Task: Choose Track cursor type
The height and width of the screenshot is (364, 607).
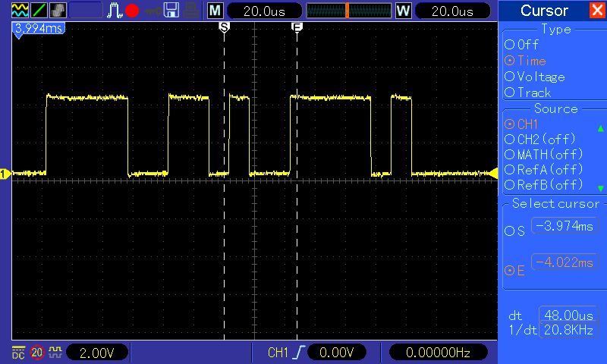Action: (527, 93)
